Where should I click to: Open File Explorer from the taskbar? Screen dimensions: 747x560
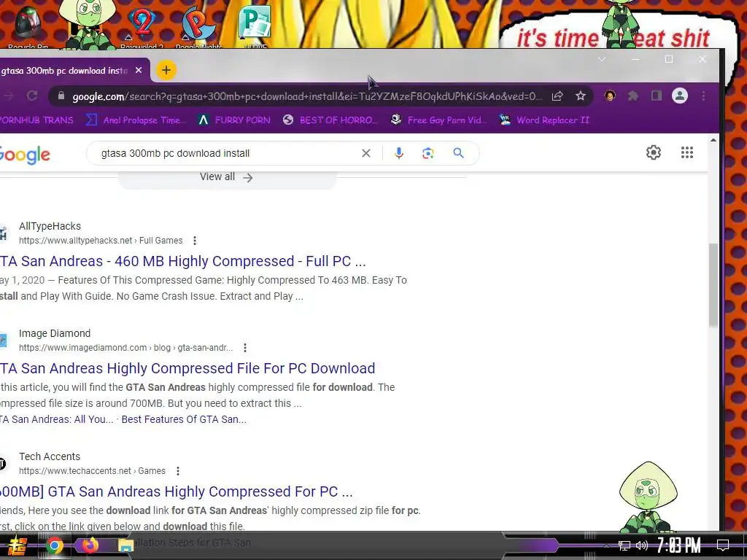[x=125, y=545]
